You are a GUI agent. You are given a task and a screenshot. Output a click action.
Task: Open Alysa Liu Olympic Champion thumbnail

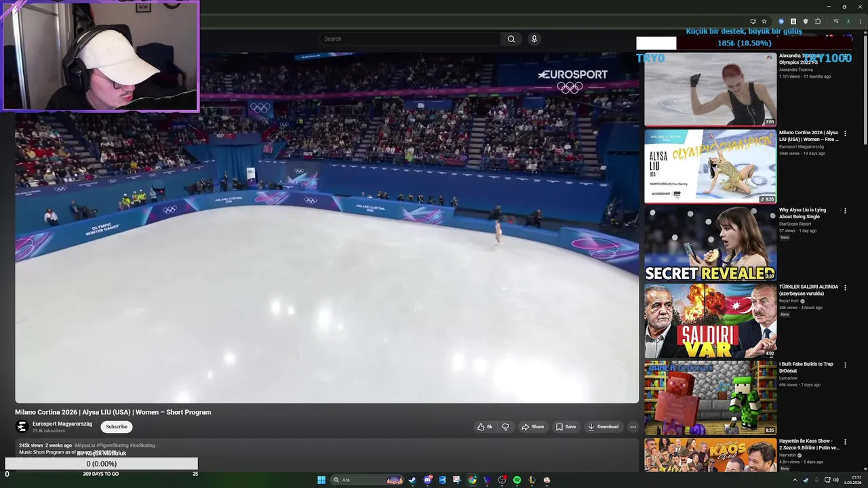coord(710,167)
